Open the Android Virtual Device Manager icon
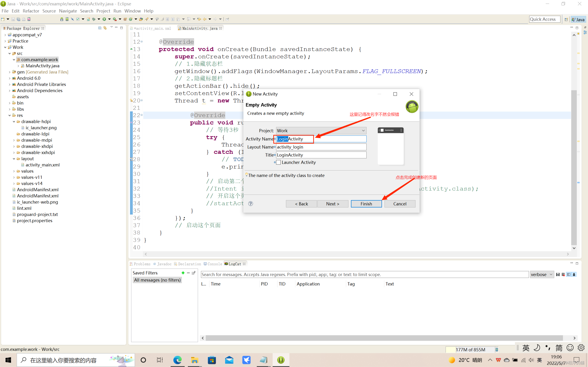The height and width of the screenshot is (367, 588). click(67, 19)
